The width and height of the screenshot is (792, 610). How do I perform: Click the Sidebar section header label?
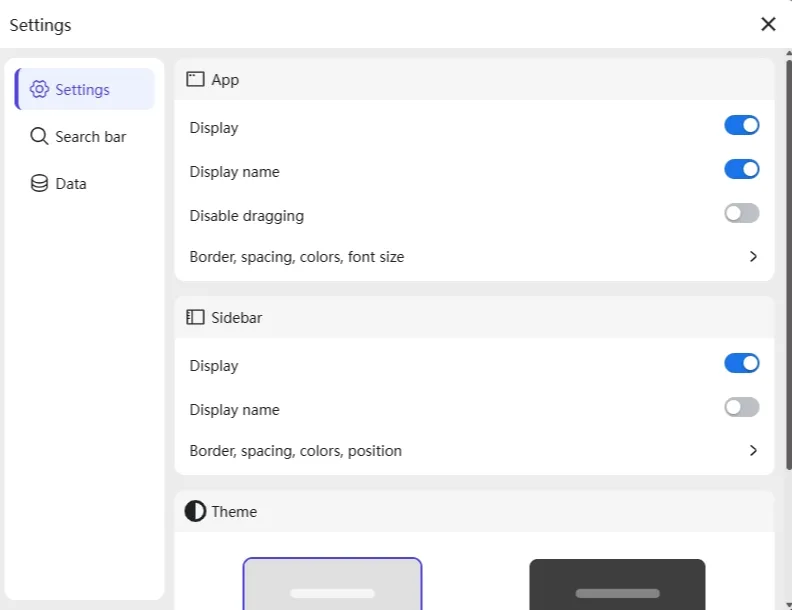pyautogui.click(x=236, y=318)
